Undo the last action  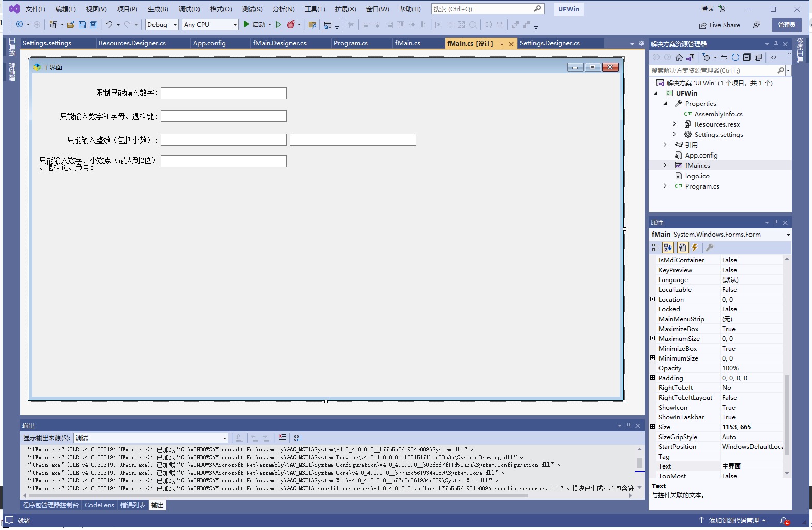coord(109,24)
